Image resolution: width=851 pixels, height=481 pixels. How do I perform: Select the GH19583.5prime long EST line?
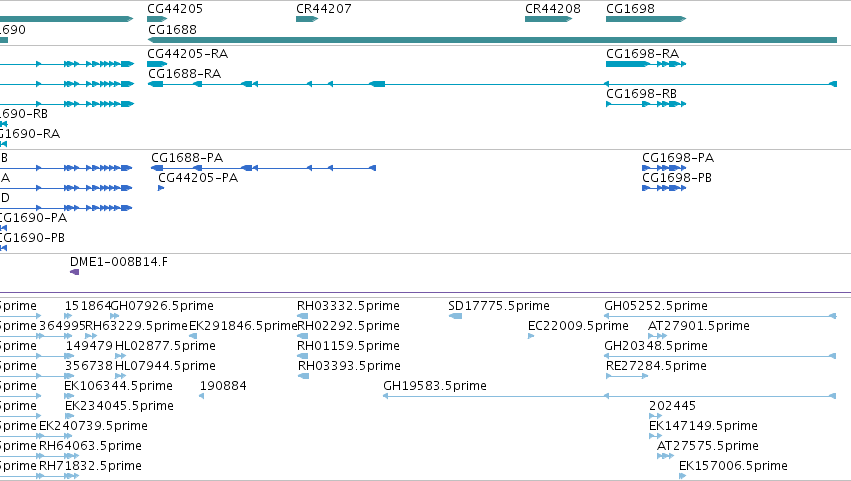609,396
